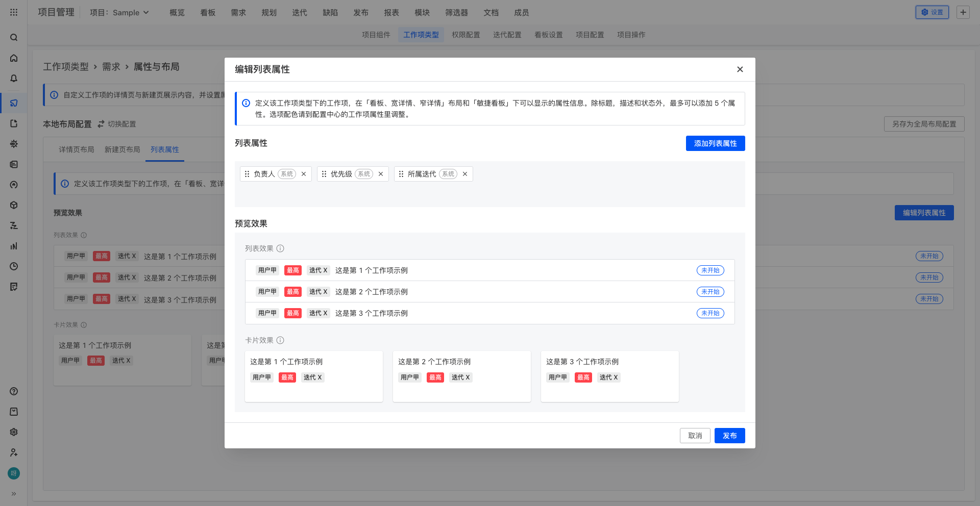Screen dimensions: 980x506
Task: Click card 这是第 2 个工作项示例 in dialog
Action: click(x=462, y=376)
